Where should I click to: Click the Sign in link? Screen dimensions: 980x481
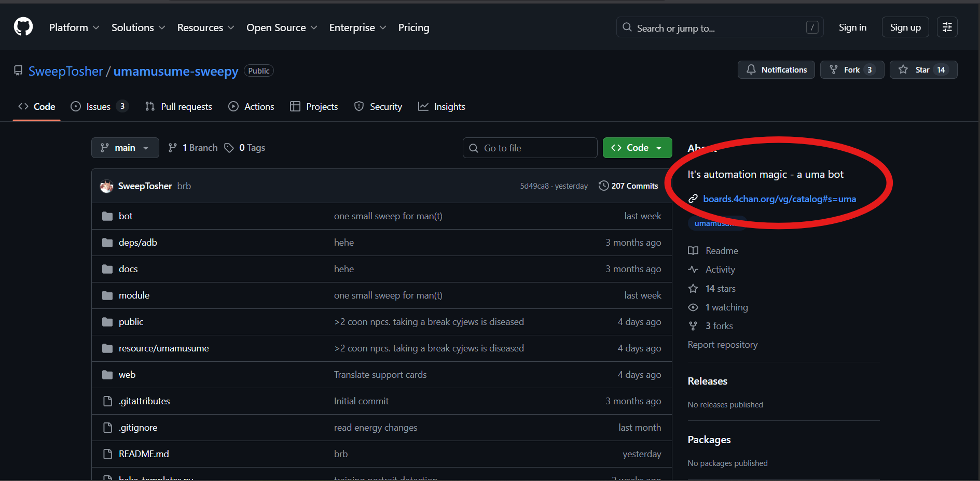click(852, 27)
